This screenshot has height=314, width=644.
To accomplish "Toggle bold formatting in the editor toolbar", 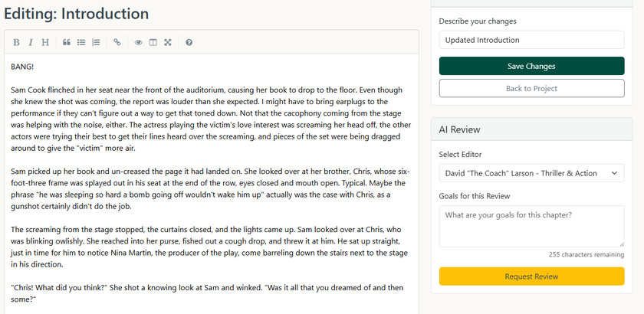I will point(16,42).
